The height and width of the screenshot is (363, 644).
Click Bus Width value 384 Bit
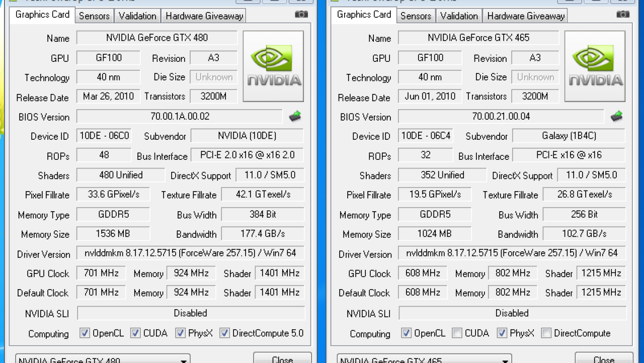(x=263, y=214)
